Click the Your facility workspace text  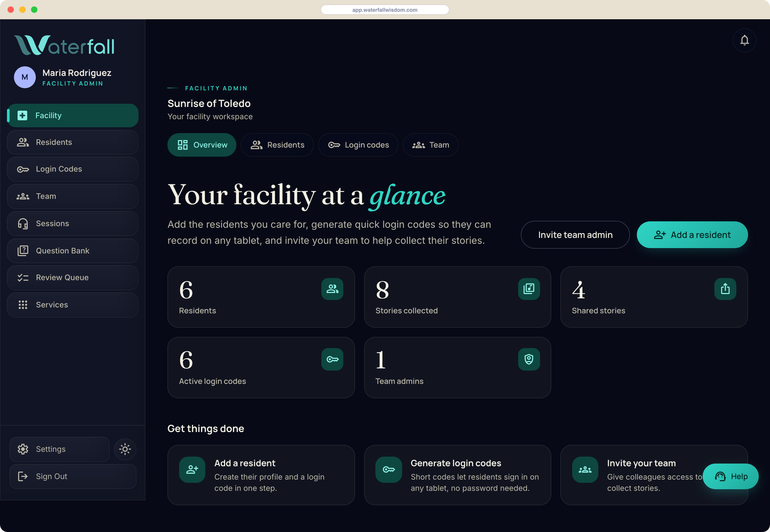210,117
